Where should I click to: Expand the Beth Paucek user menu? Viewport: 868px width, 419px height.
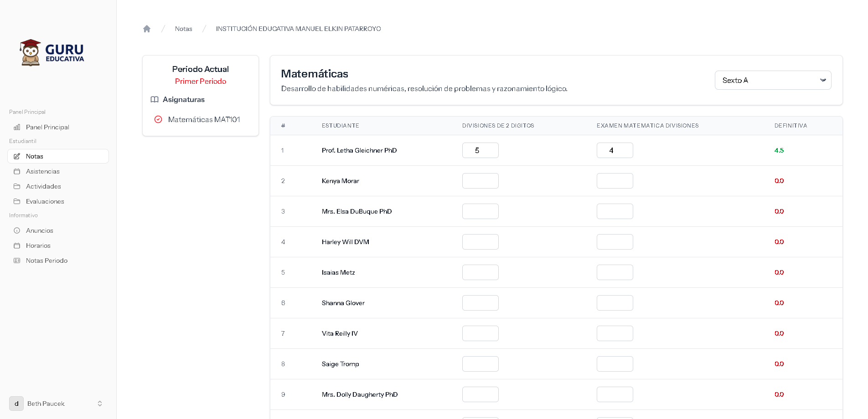(100, 404)
